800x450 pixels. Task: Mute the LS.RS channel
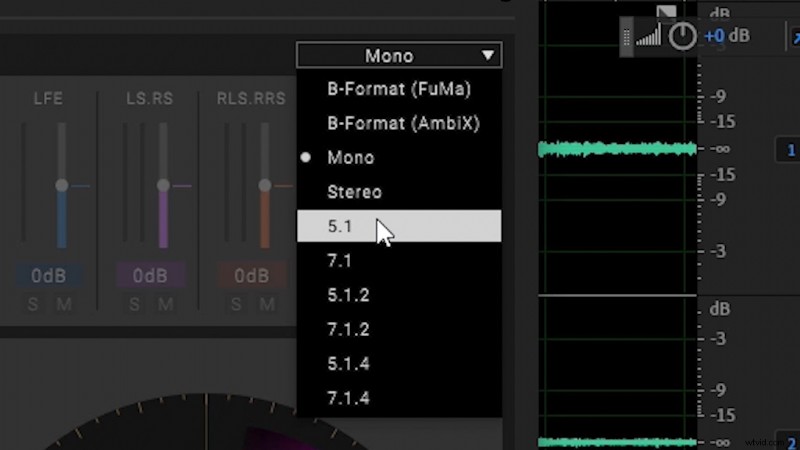point(165,305)
